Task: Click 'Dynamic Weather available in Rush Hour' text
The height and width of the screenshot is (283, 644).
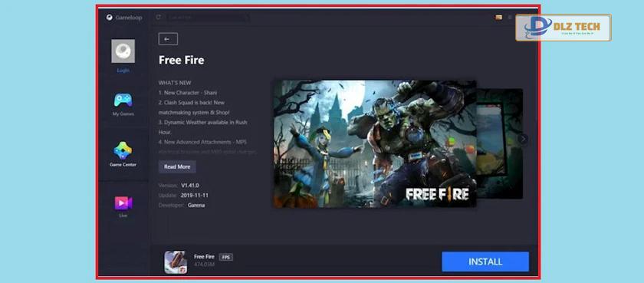Action: [203, 127]
